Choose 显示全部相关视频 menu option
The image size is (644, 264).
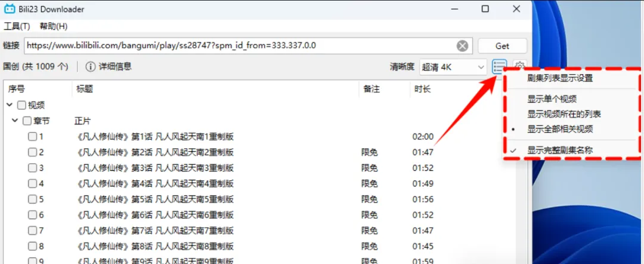pyautogui.click(x=560, y=129)
